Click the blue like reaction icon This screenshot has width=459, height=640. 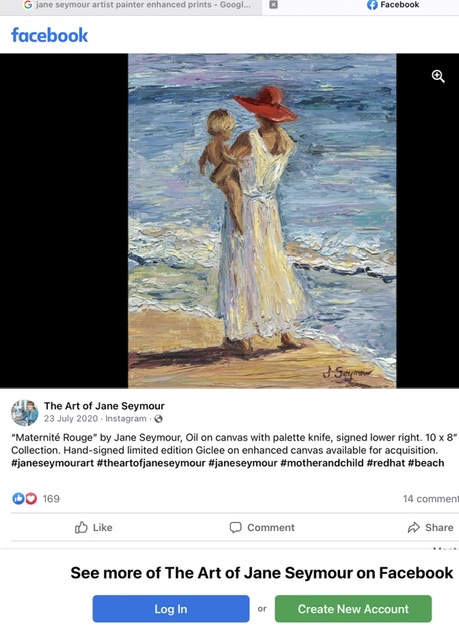(18, 498)
